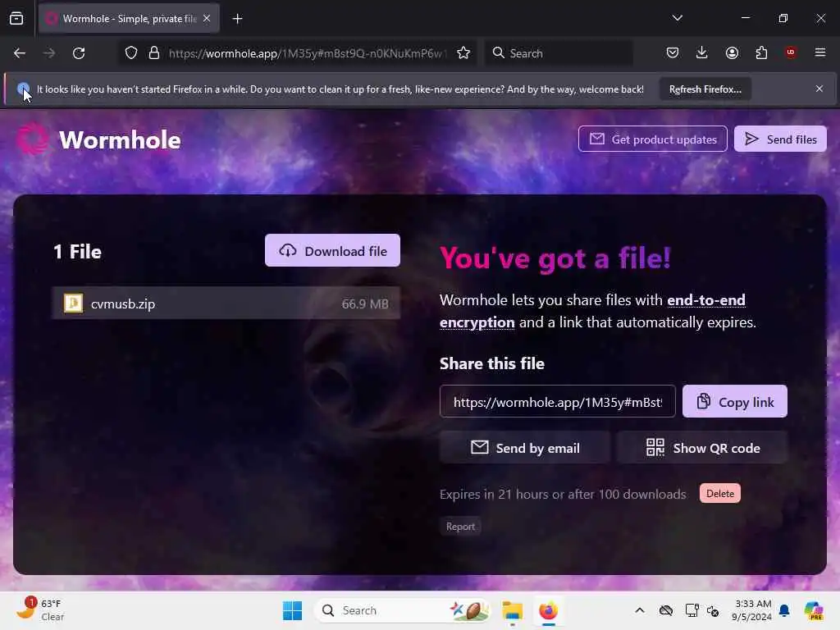This screenshot has width=840, height=630.
Task: Open Save to Pocket icon
Action: [x=673, y=52]
